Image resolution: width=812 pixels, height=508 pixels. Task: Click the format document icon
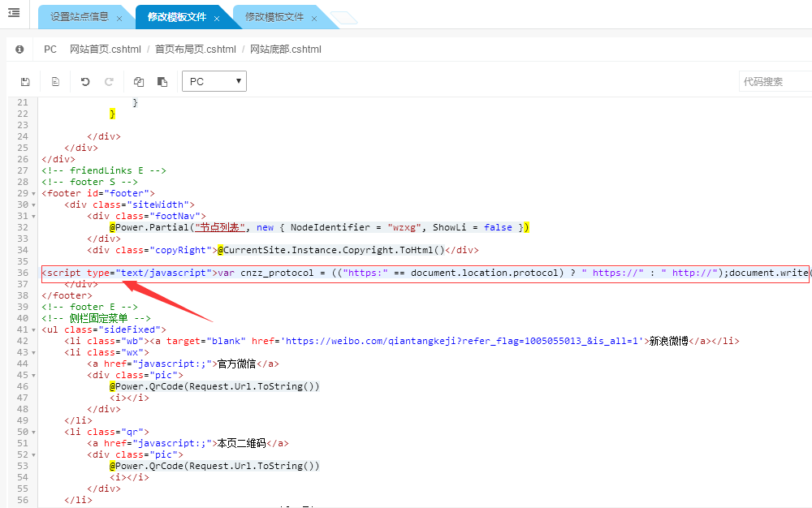55,82
